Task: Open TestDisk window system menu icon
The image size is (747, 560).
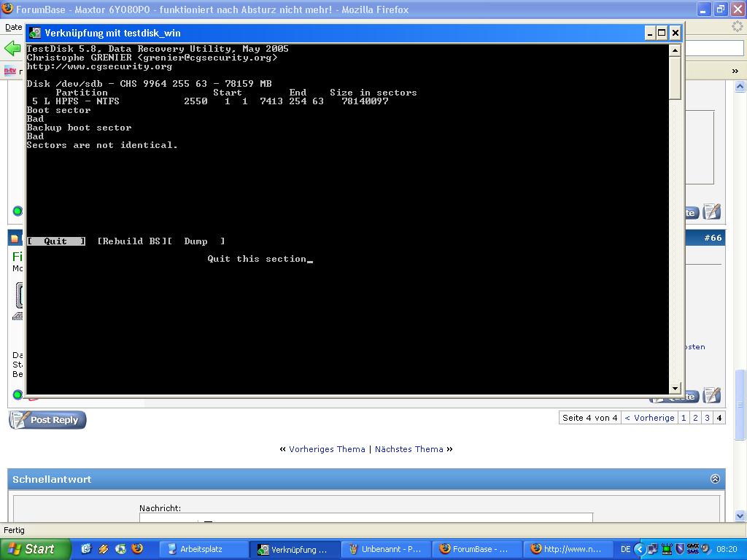Action: [35, 33]
